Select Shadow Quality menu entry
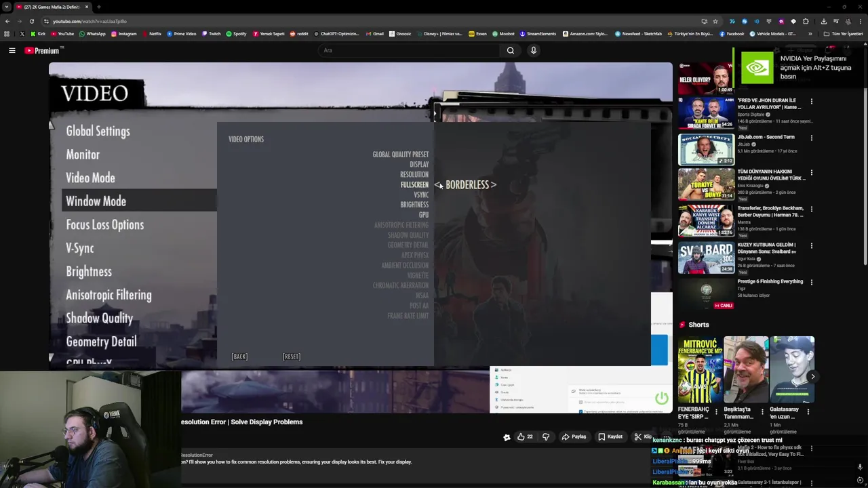This screenshot has width=868, height=488. point(99,319)
